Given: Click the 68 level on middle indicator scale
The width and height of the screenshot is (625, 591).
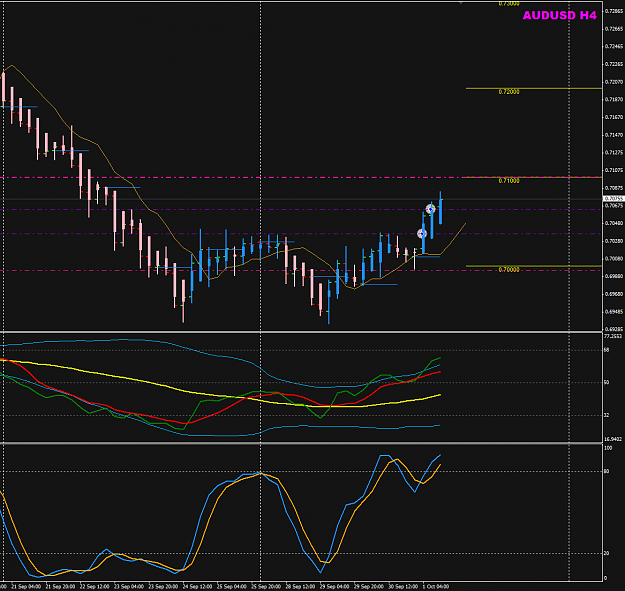Looking at the screenshot, I should tap(607, 350).
